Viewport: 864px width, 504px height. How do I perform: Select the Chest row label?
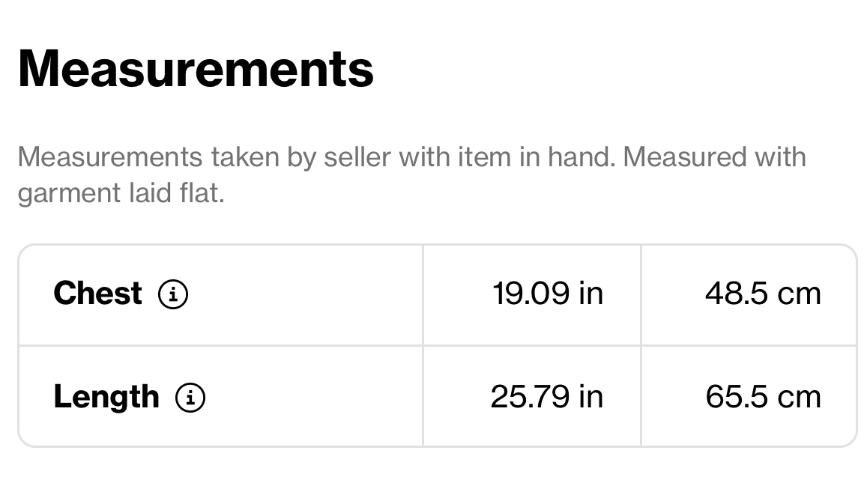coord(97,293)
